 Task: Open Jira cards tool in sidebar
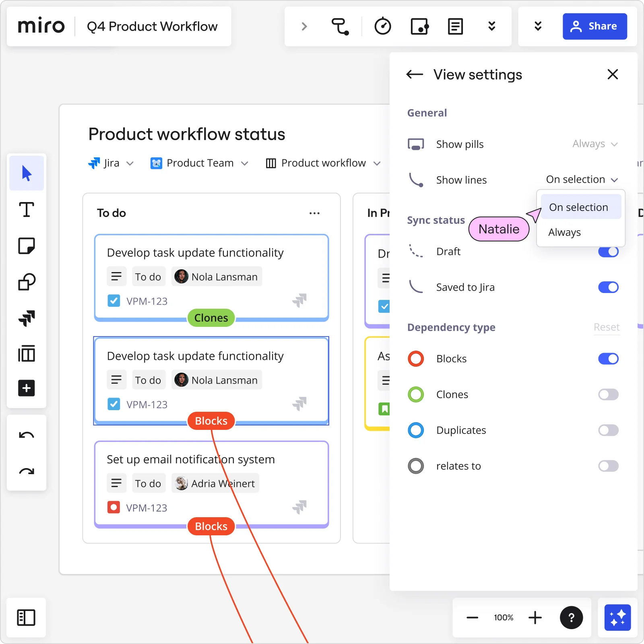pyautogui.click(x=27, y=318)
